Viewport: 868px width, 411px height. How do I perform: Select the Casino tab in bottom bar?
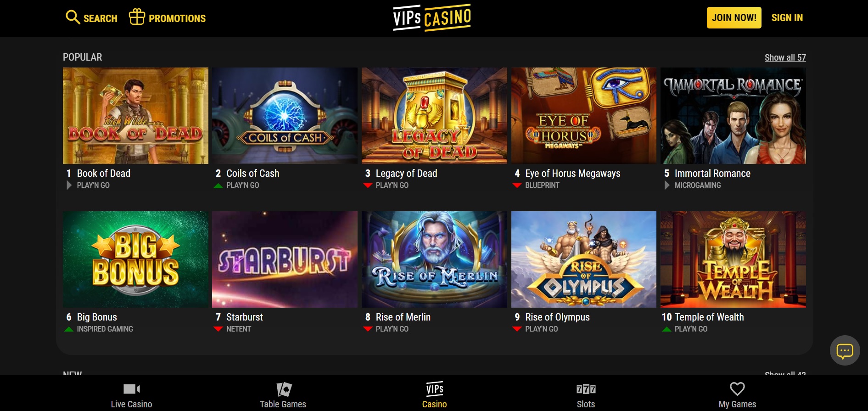tap(434, 394)
